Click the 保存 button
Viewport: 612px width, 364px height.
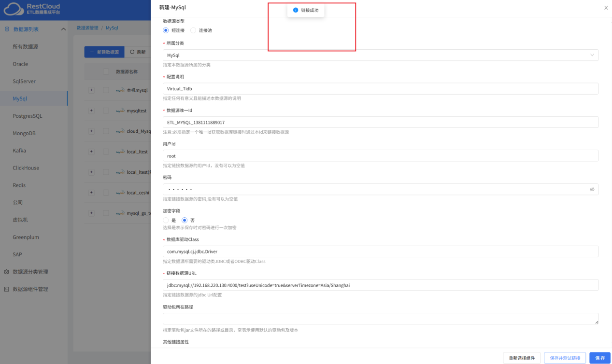[x=600, y=358]
